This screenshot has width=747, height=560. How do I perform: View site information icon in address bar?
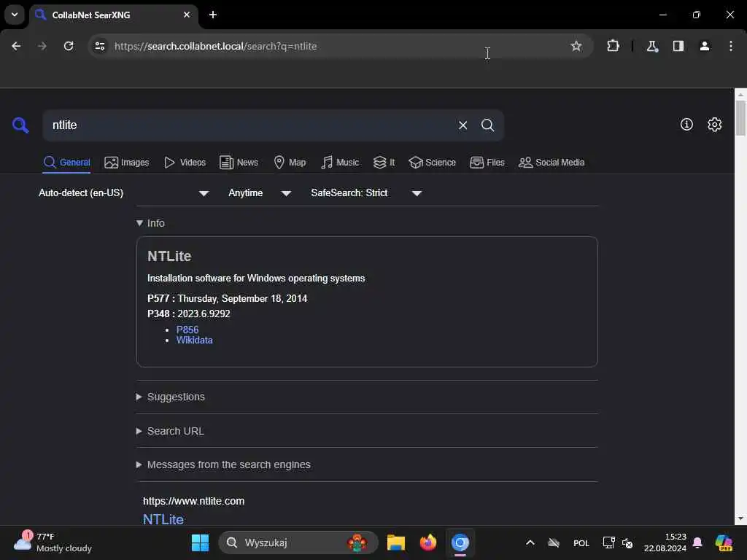tap(99, 46)
